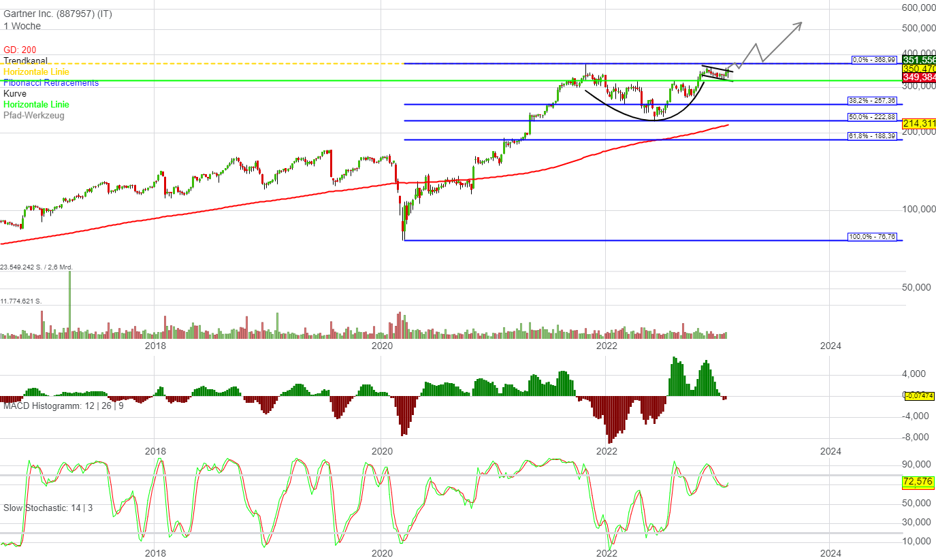Click the green 'Horizontale Linie' legend entry
The width and height of the screenshot is (936, 560).
(x=36, y=104)
